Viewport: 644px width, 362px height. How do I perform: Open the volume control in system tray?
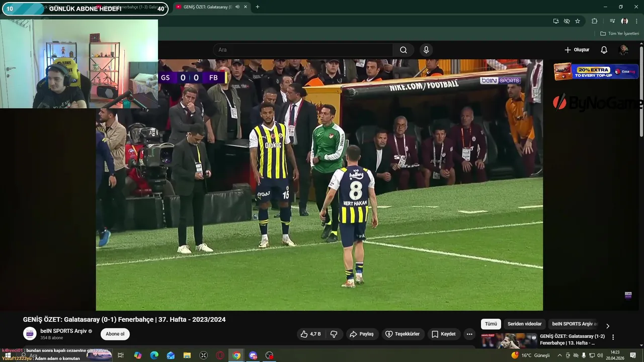(x=600, y=355)
